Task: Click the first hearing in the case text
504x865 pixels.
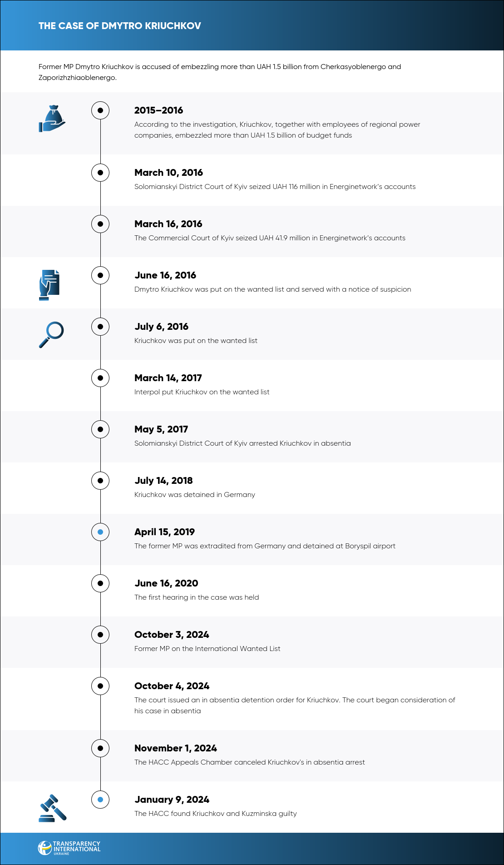Action: 197,597
